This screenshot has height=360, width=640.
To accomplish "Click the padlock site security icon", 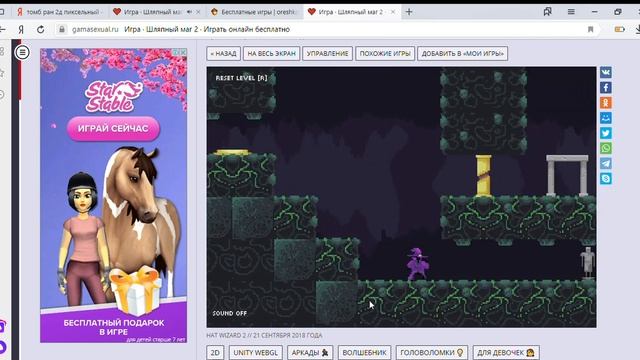I will [x=62, y=29].
